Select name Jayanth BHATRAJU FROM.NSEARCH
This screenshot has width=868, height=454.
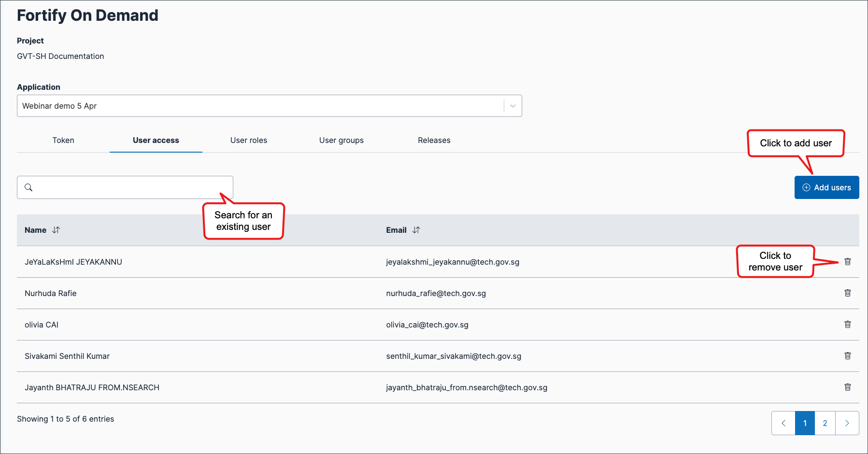coord(92,387)
